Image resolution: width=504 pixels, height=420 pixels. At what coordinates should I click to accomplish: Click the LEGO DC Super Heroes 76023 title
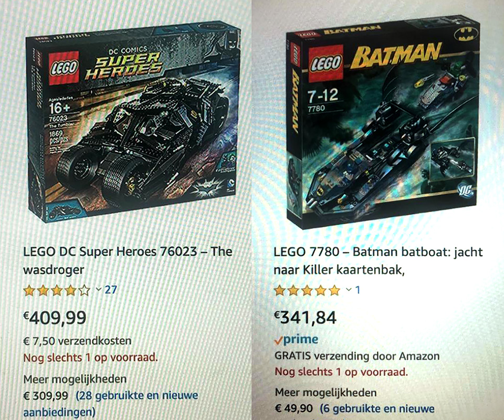pyautogui.click(x=128, y=260)
